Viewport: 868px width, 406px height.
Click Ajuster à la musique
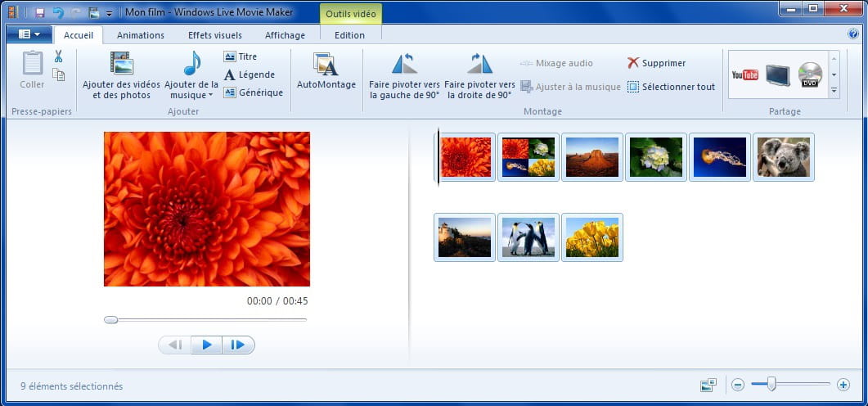click(x=570, y=87)
